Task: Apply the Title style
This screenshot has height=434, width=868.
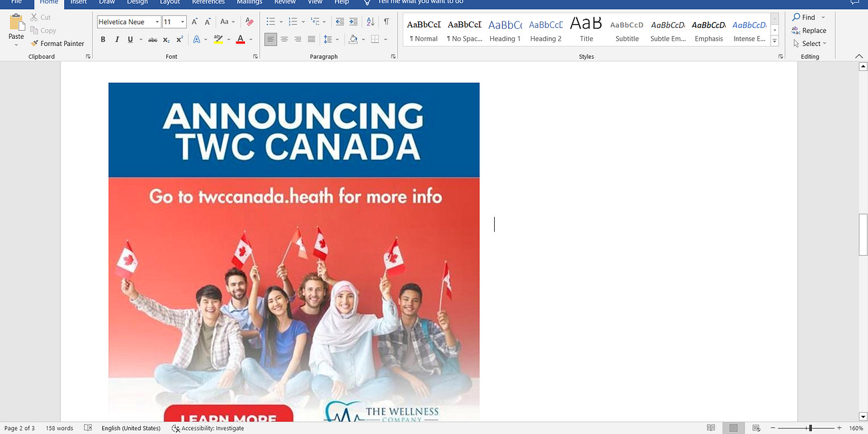Action: pyautogui.click(x=587, y=30)
